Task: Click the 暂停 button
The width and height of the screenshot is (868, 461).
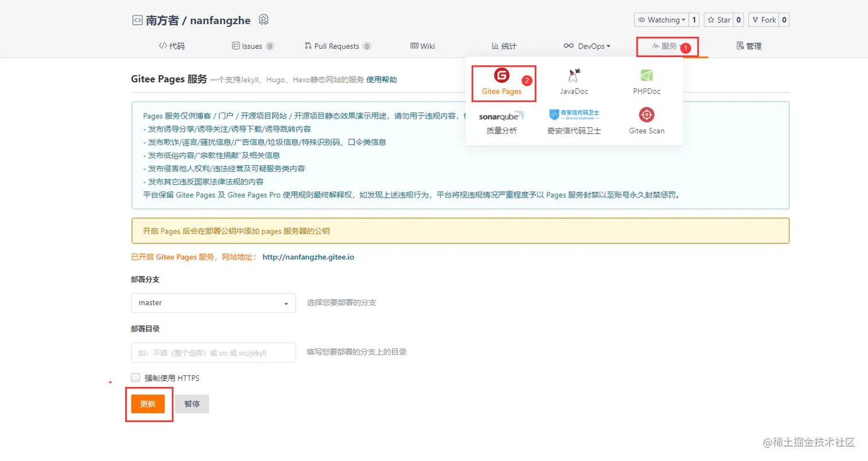Action: point(192,404)
